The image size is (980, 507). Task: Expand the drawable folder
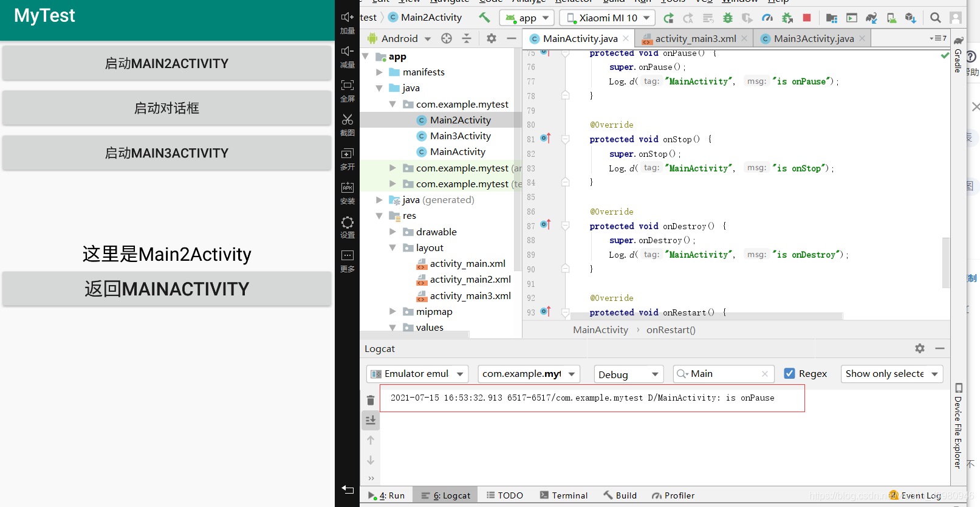(x=392, y=232)
